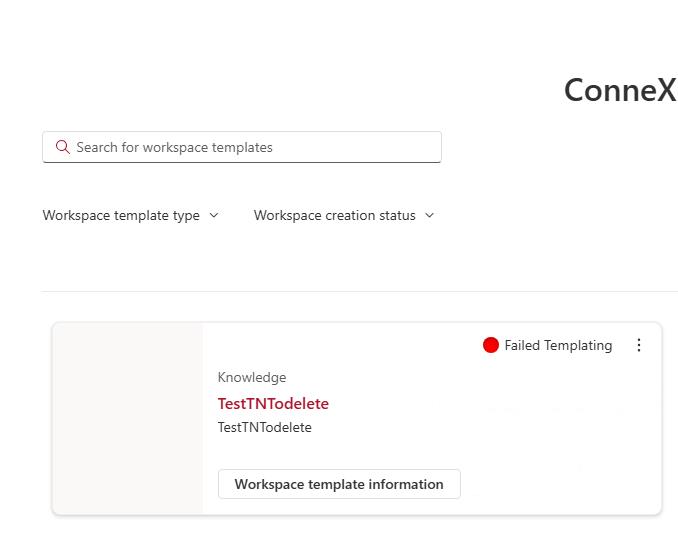Click the chevron beside Workspace template type
Screen dimensions: 678x544
[x=214, y=215]
